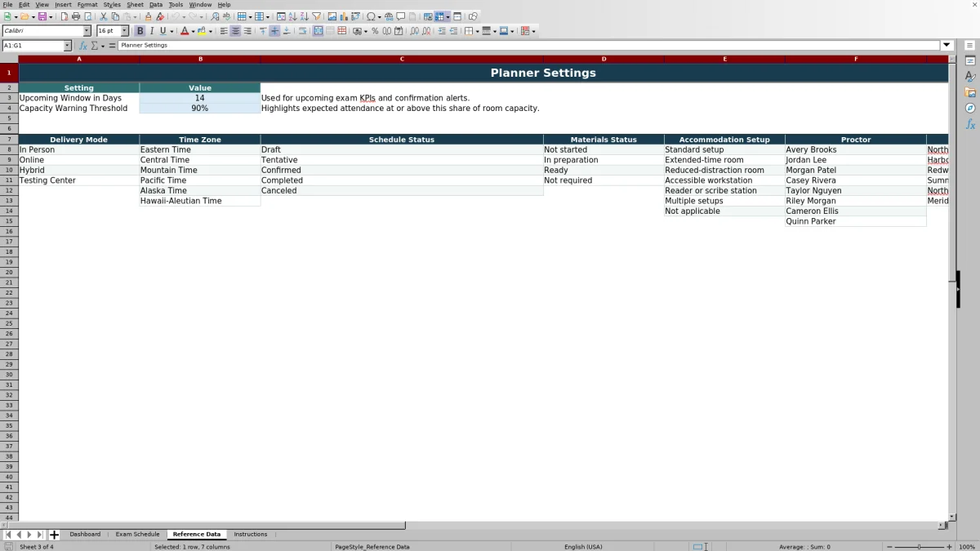Image resolution: width=980 pixels, height=551 pixels.
Task: Open the background color dropdown arrow
Action: pyautogui.click(x=211, y=31)
